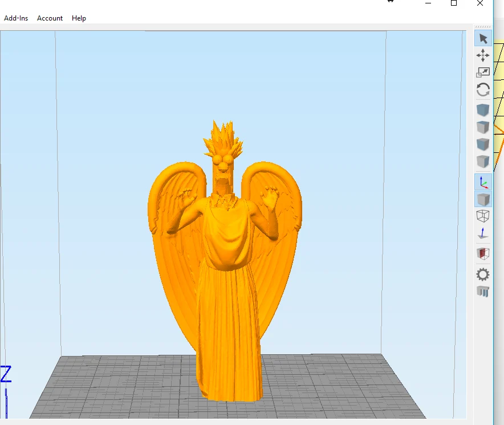
Task: Choose the scale models tool
Action: [x=483, y=72]
